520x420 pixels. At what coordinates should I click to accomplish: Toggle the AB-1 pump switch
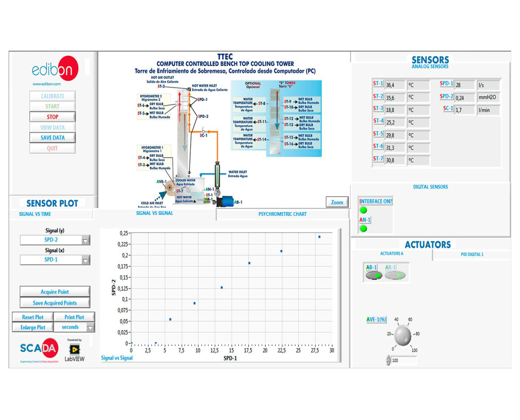(x=374, y=276)
